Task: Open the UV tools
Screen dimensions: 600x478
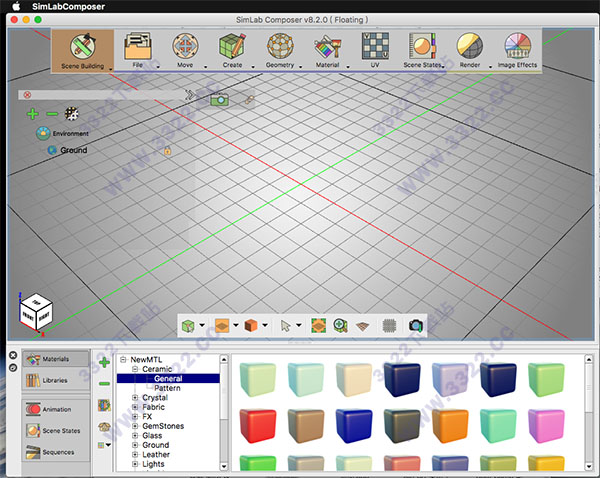Action: 375,51
